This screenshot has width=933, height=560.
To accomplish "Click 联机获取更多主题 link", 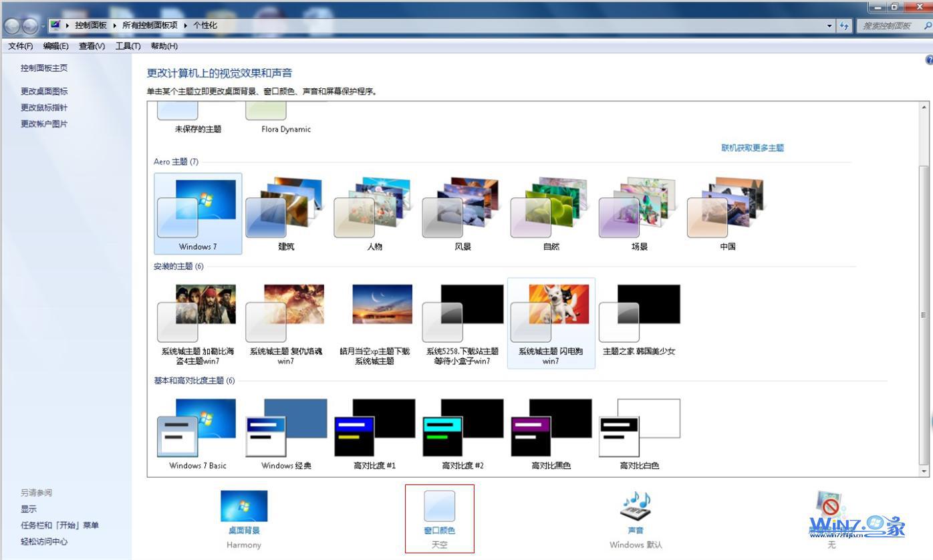I will (753, 148).
